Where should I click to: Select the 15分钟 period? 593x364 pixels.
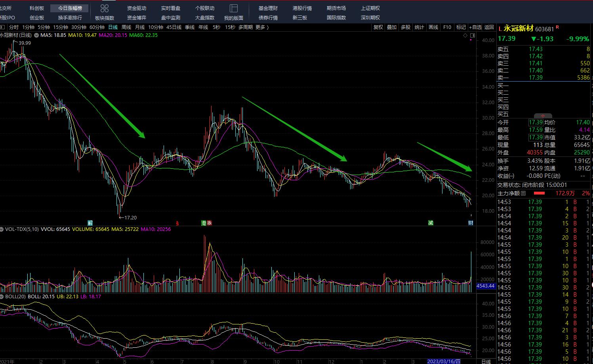61,27
